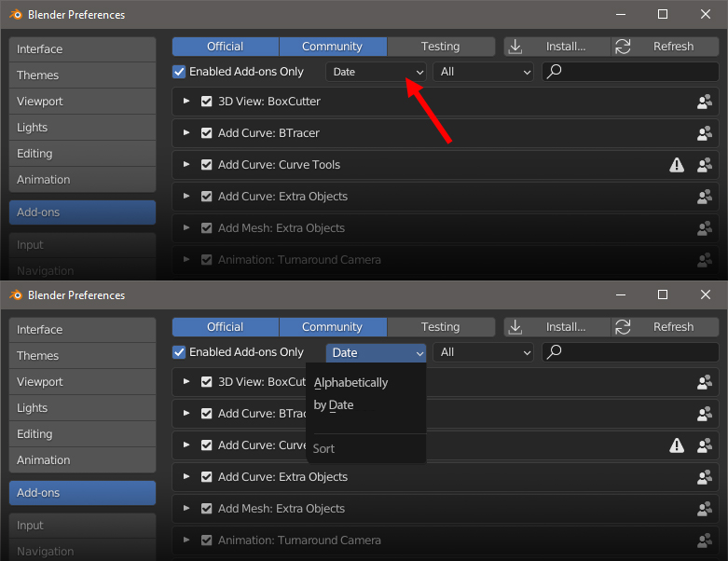This screenshot has width=728, height=561.
Task: Uncheck Add Mesh: Extra Objects in bottom window
Action: [207, 509]
